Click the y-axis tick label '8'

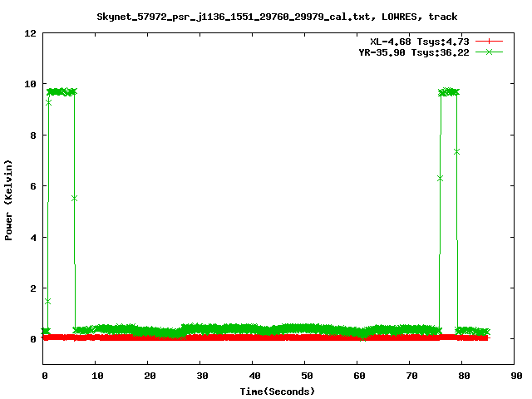pyautogui.click(x=33, y=135)
